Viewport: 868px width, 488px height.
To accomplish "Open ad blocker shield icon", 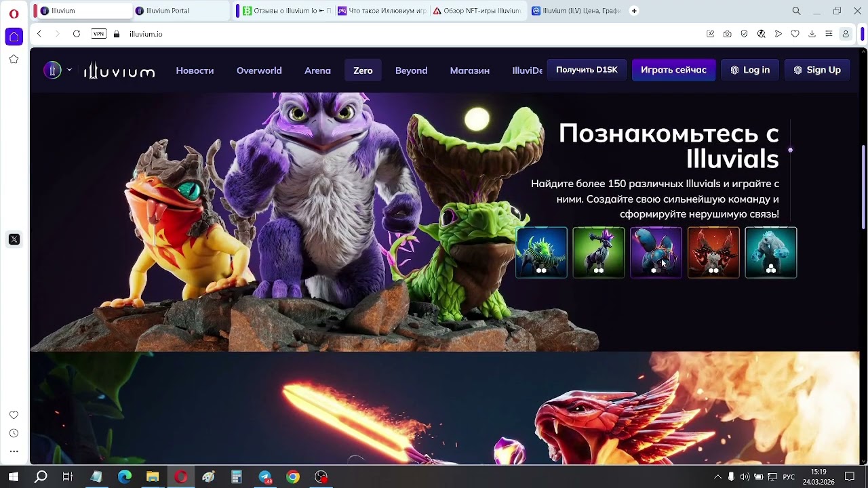I will pyautogui.click(x=744, y=34).
